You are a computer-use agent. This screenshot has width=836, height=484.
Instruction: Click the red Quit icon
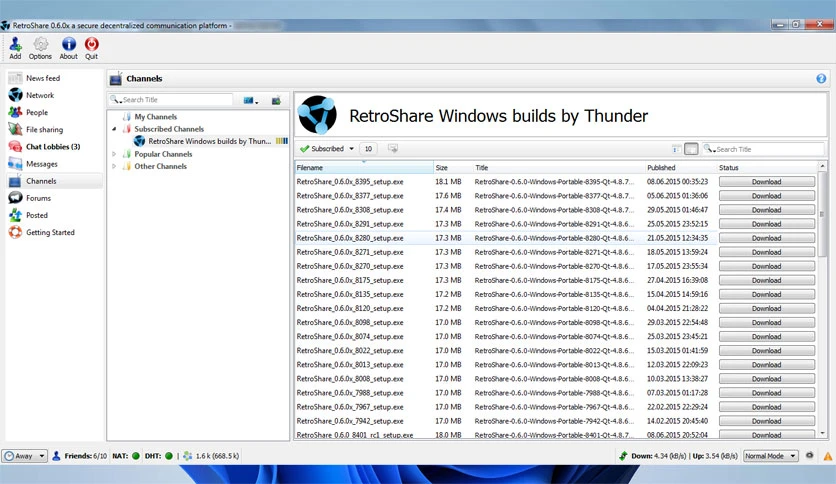(x=91, y=44)
